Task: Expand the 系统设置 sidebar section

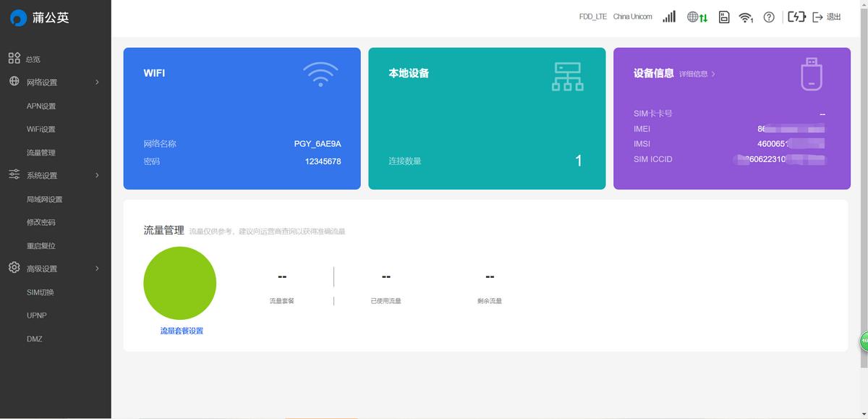Action: pos(51,175)
